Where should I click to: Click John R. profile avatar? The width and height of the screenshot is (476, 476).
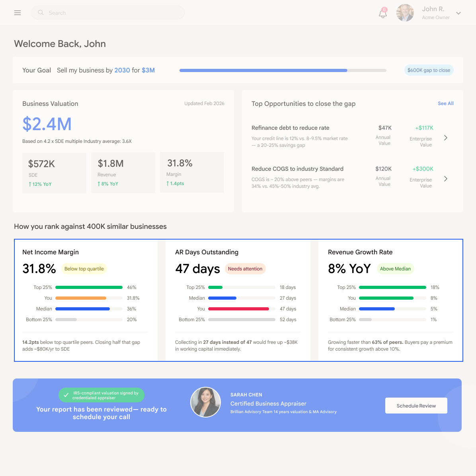pyautogui.click(x=405, y=13)
